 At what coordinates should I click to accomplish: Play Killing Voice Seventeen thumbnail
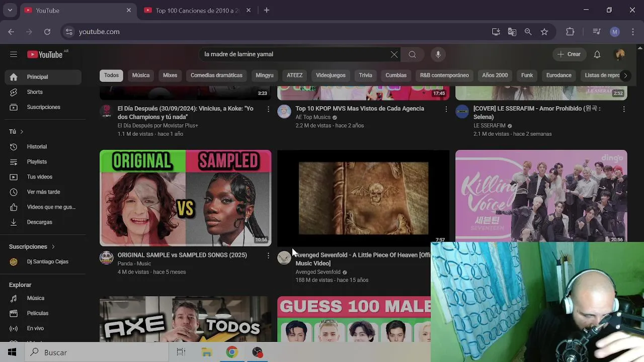(541, 196)
